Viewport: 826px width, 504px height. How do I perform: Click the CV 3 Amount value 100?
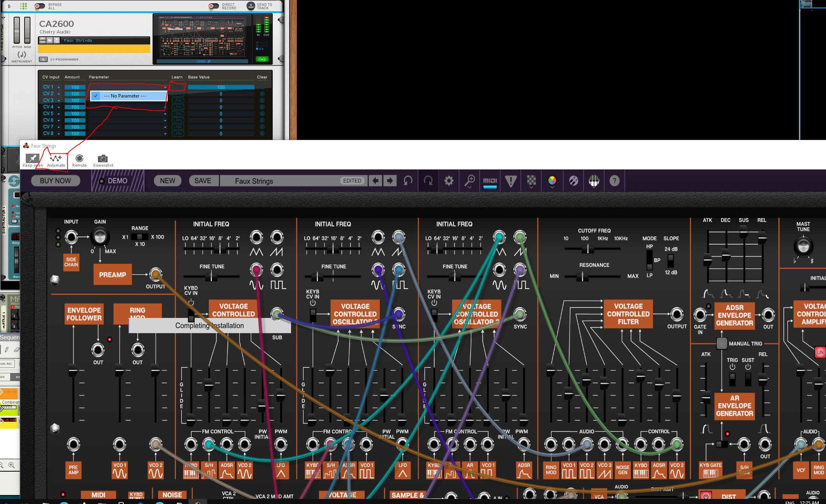pos(75,100)
